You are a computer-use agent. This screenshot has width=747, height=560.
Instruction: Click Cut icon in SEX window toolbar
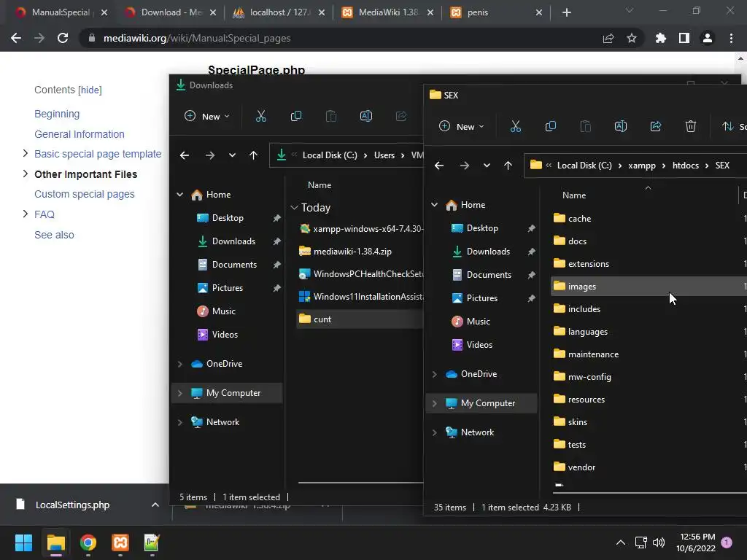[x=516, y=126]
